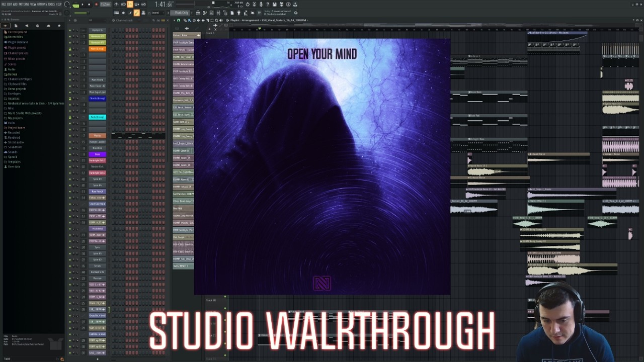
Task: Expand the Plugin database folder
Action: click(x=17, y=42)
